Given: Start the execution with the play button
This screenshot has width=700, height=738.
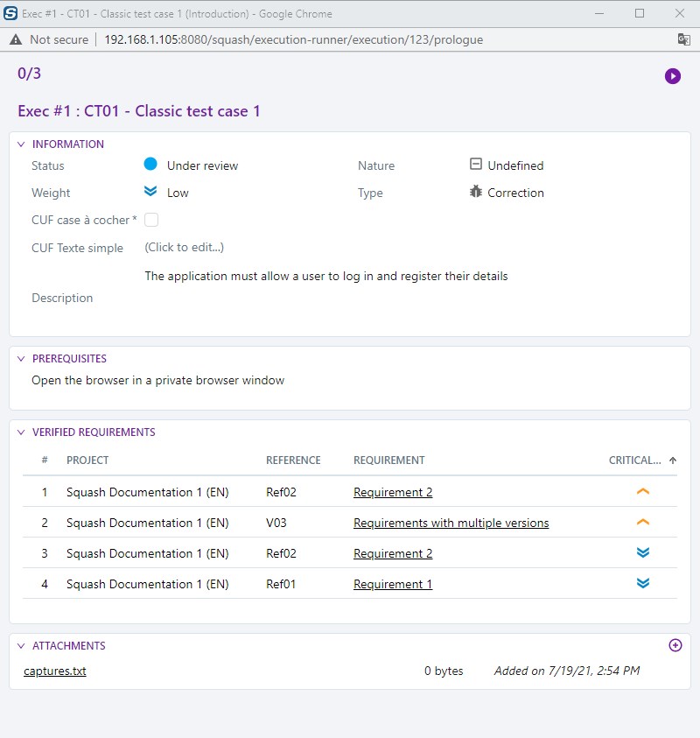Looking at the screenshot, I should click(x=672, y=76).
